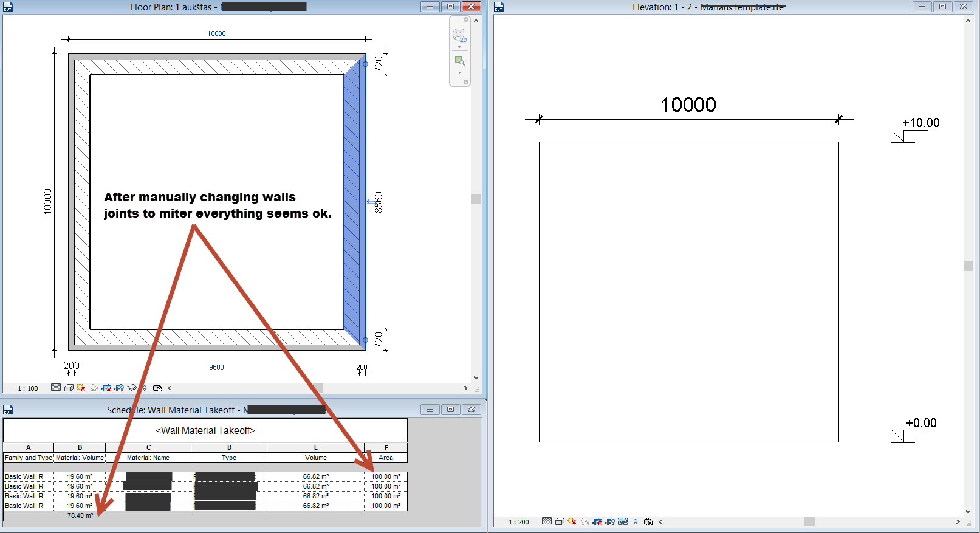Image resolution: width=980 pixels, height=533 pixels.
Task: Click the 78.40 m³ total cell
Action: click(x=80, y=515)
